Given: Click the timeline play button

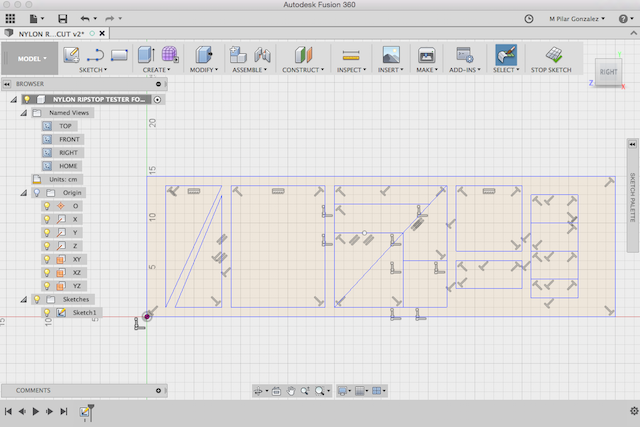Looking at the screenshot, I should (x=36, y=411).
